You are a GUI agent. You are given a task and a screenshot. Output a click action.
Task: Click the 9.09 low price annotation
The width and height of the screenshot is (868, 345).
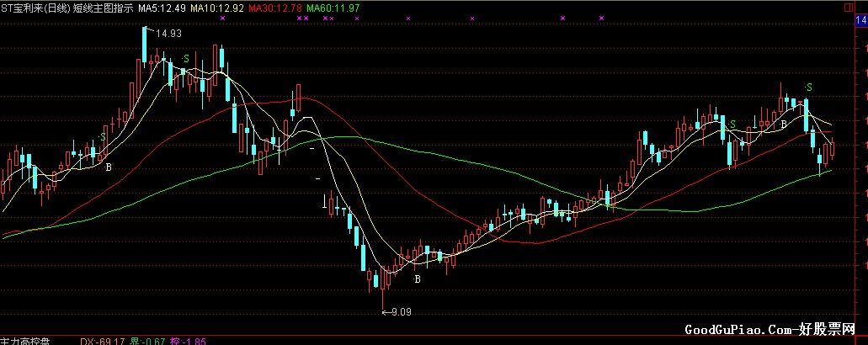click(x=402, y=312)
